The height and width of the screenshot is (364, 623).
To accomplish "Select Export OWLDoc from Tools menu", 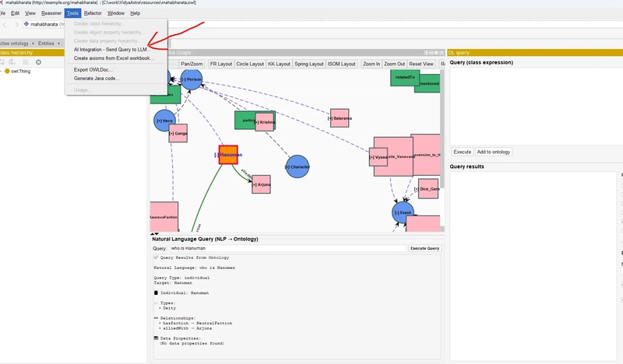I will (x=92, y=69).
